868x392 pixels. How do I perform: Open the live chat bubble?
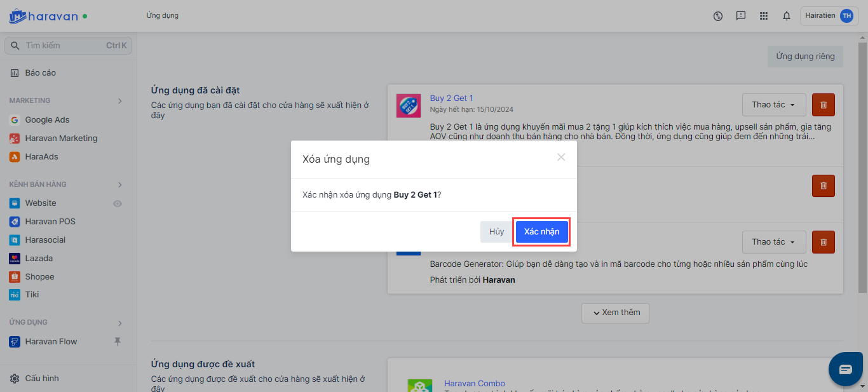click(845, 370)
